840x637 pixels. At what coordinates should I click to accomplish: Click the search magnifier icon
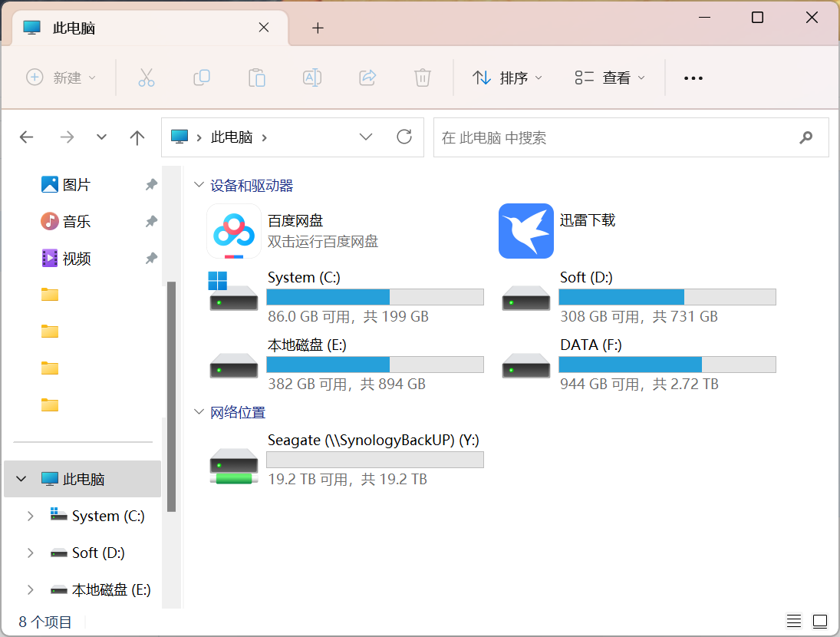point(805,137)
